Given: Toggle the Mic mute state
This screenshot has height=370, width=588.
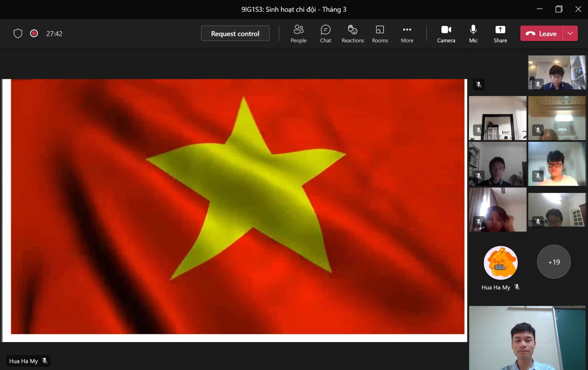Looking at the screenshot, I should 473,34.
